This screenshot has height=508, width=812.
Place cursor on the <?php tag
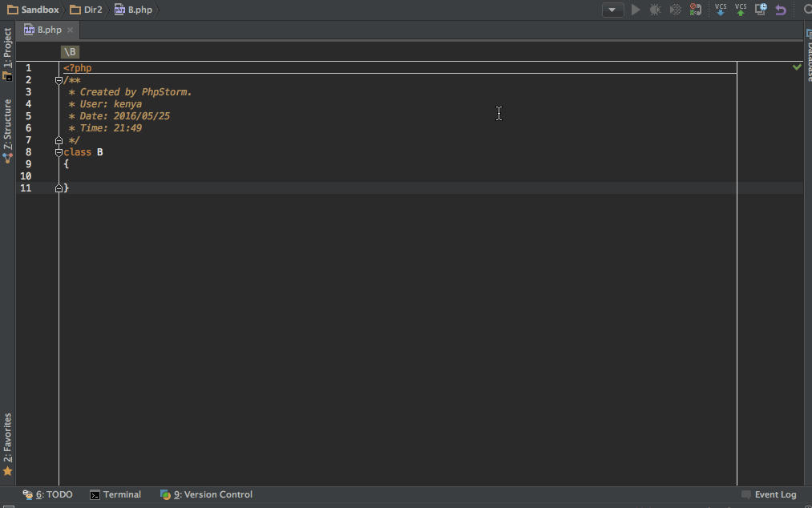pyautogui.click(x=78, y=68)
